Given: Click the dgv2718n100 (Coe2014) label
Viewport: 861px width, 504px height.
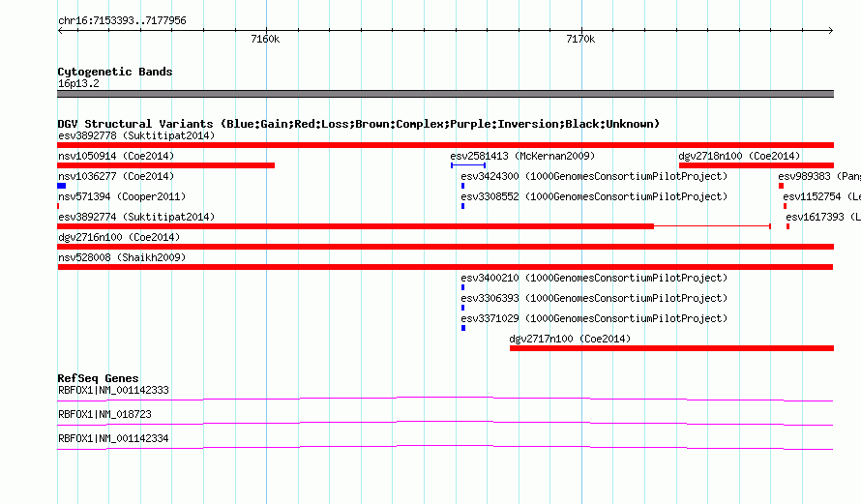Looking at the screenshot, I should pos(739,156).
